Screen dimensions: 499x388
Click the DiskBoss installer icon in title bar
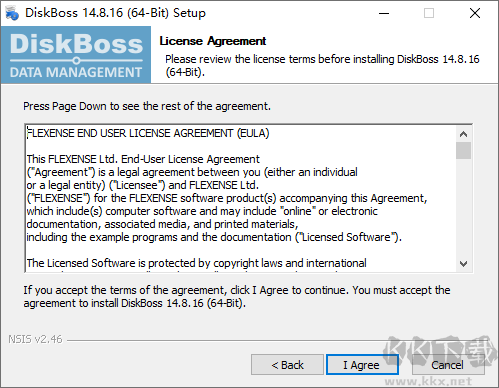click(12, 13)
